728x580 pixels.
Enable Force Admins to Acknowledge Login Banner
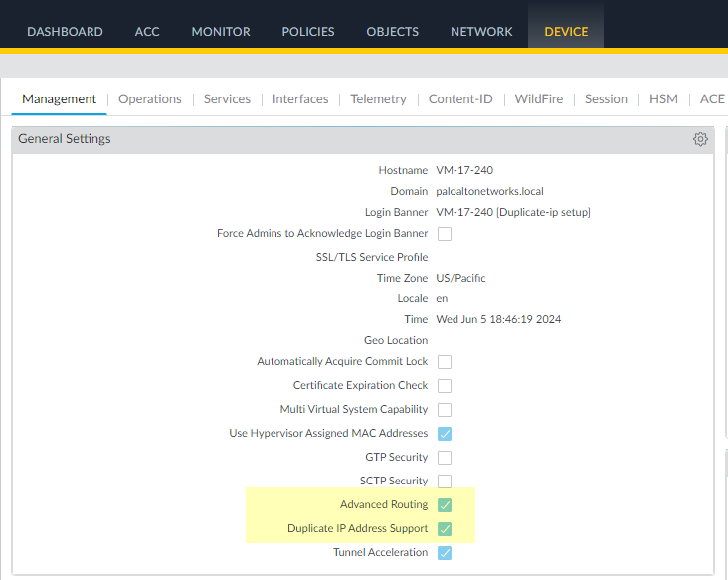pyautogui.click(x=445, y=234)
